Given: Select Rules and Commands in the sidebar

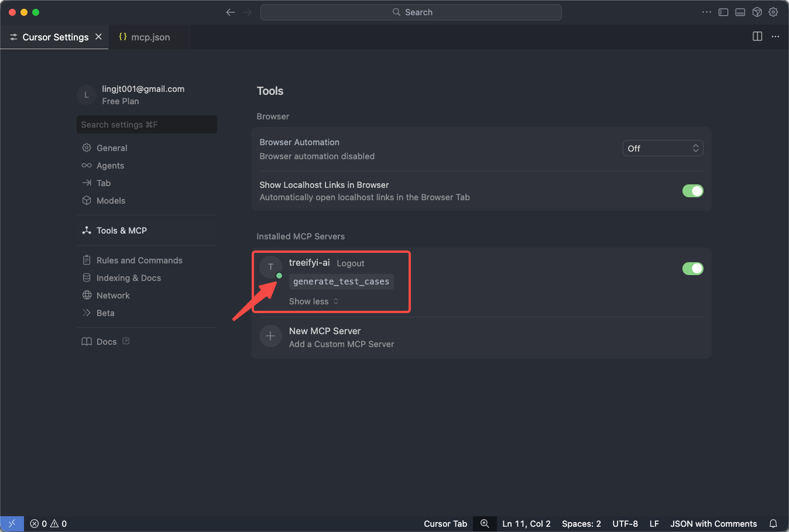Looking at the screenshot, I should tap(139, 260).
